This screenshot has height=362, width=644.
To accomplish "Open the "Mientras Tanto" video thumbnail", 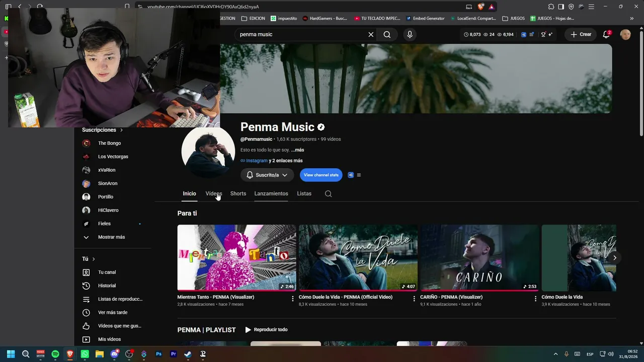I will pos(236,258).
